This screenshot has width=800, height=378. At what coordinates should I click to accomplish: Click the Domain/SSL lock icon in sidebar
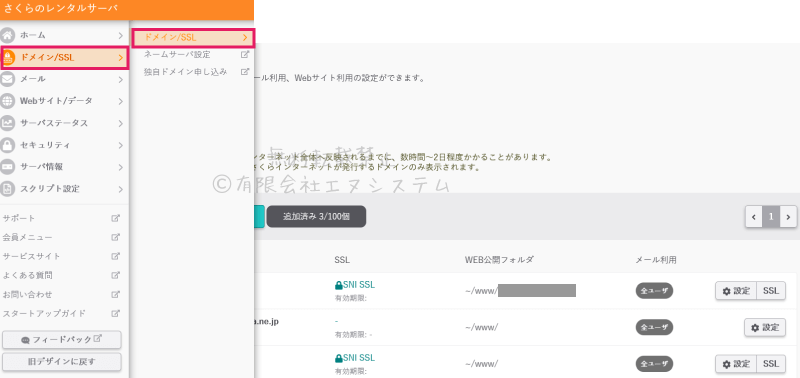(x=9, y=58)
